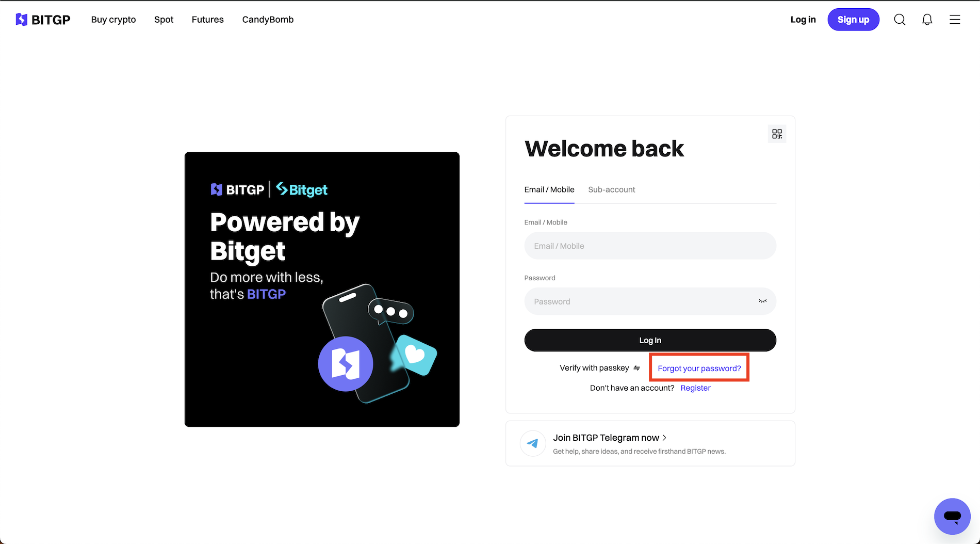Open the Register link

[695, 388]
